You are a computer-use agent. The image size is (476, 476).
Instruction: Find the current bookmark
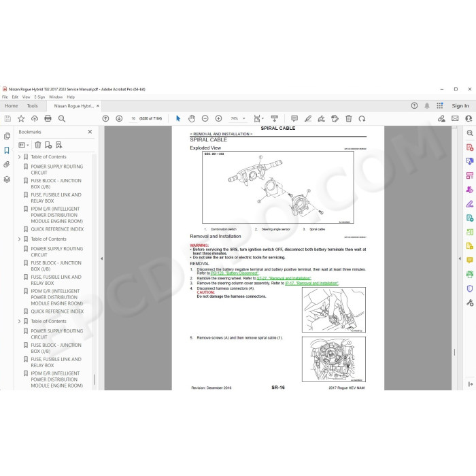(x=59, y=145)
